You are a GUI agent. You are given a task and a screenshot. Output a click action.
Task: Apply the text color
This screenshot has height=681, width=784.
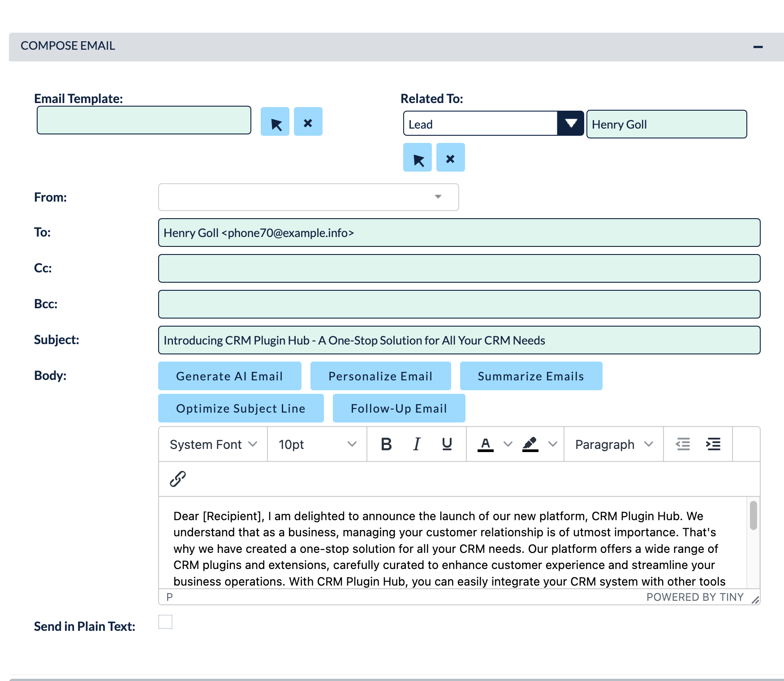click(486, 444)
